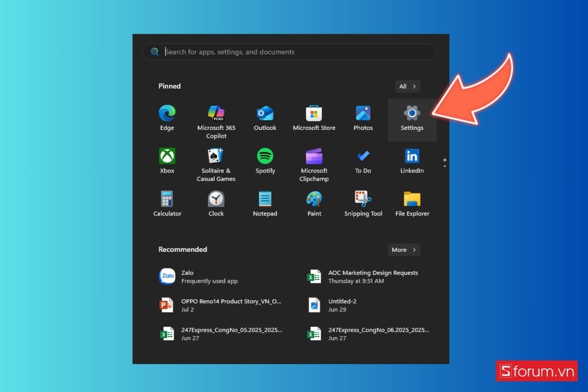The image size is (588, 392).
Task: Open File Explorer
Action: point(412,204)
